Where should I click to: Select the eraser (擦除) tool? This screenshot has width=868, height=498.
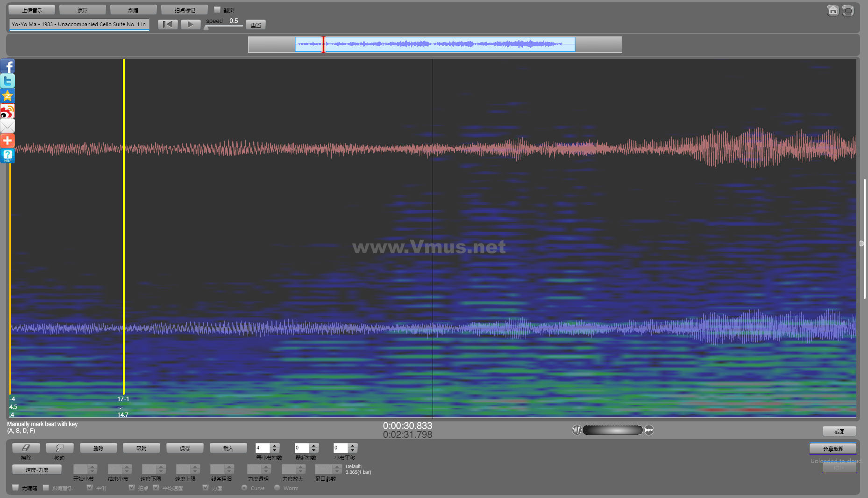pyautogui.click(x=26, y=448)
